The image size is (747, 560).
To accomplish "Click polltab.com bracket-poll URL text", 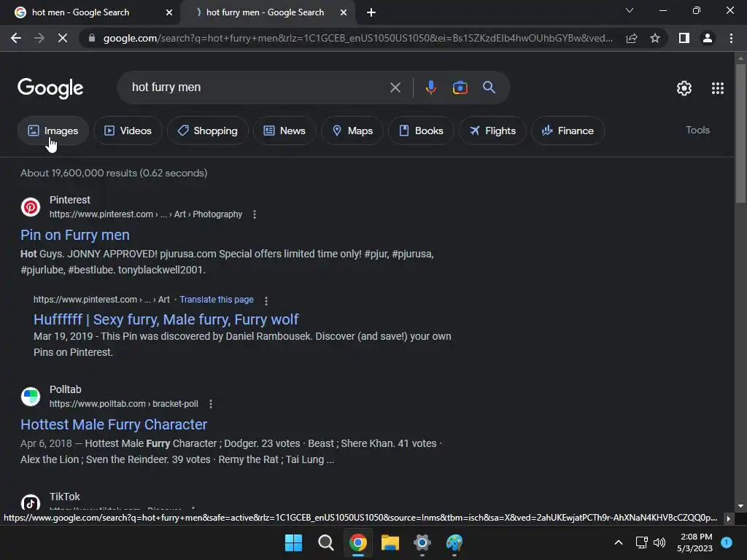I will click(x=124, y=404).
